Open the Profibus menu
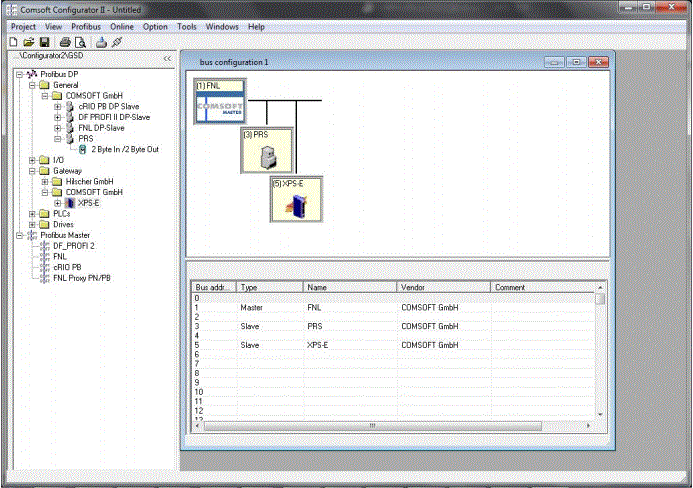693x488 pixels. click(86, 27)
